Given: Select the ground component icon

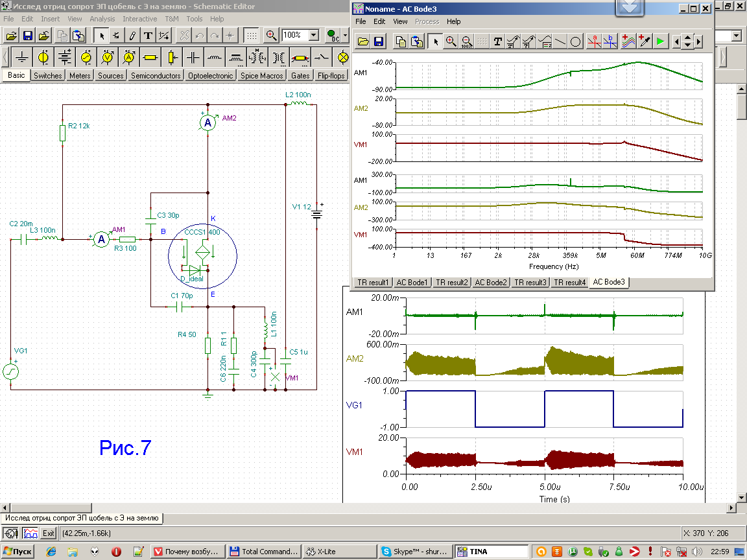Looking at the screenshot, I should pos(21,58).
